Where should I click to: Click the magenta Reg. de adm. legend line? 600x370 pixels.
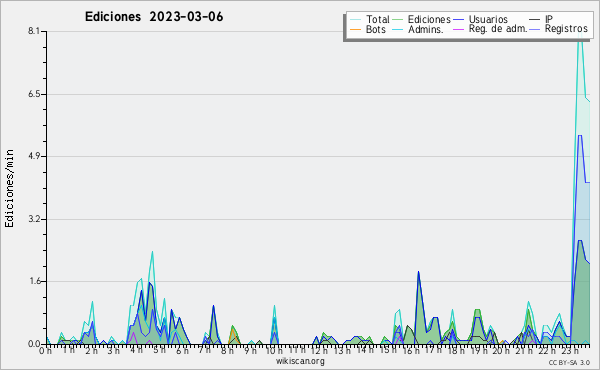coord(458,29)
